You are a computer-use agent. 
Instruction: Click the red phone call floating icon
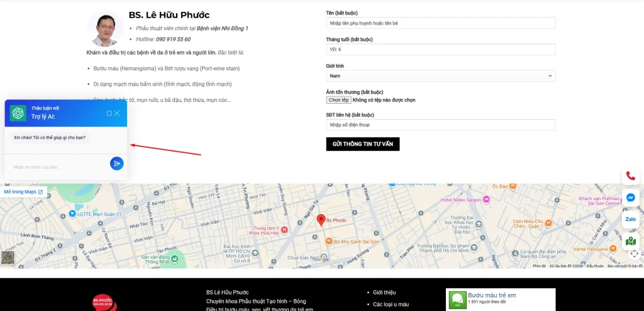coord(630,176)
